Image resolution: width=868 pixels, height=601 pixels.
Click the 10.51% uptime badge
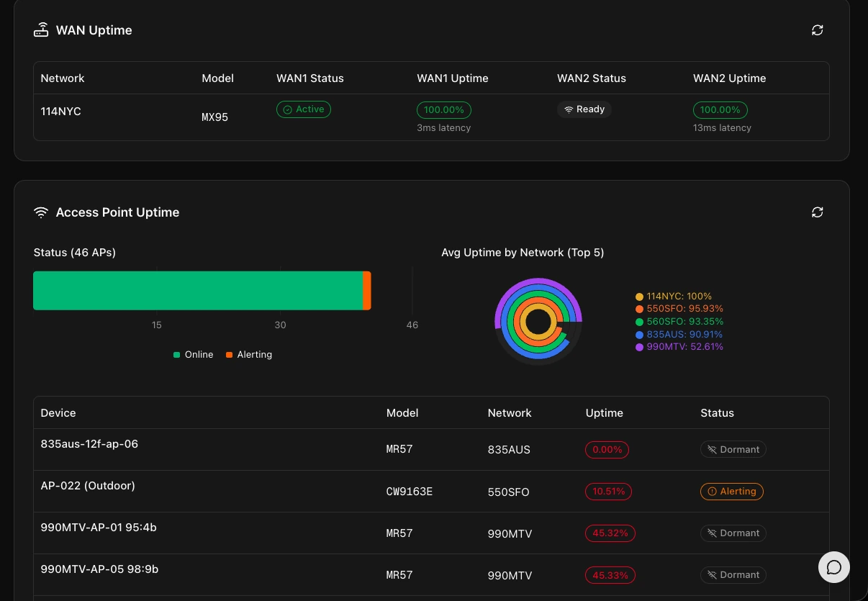pos(610,492)
